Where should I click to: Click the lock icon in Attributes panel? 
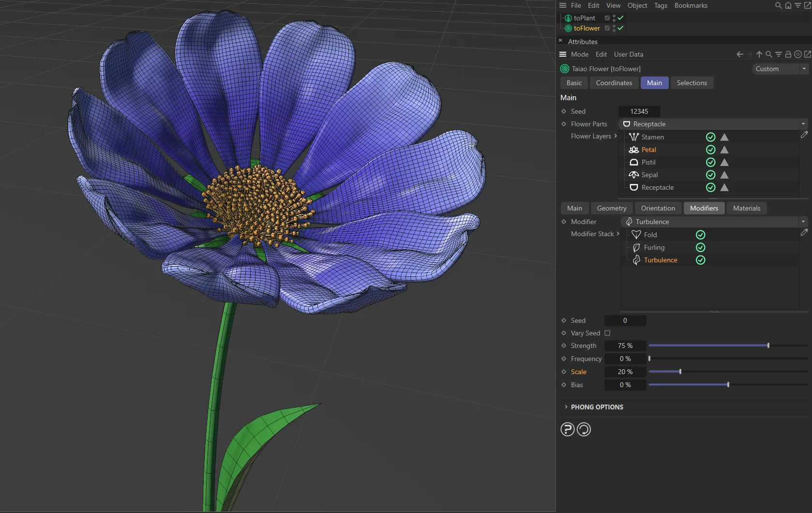pos(788,54)
